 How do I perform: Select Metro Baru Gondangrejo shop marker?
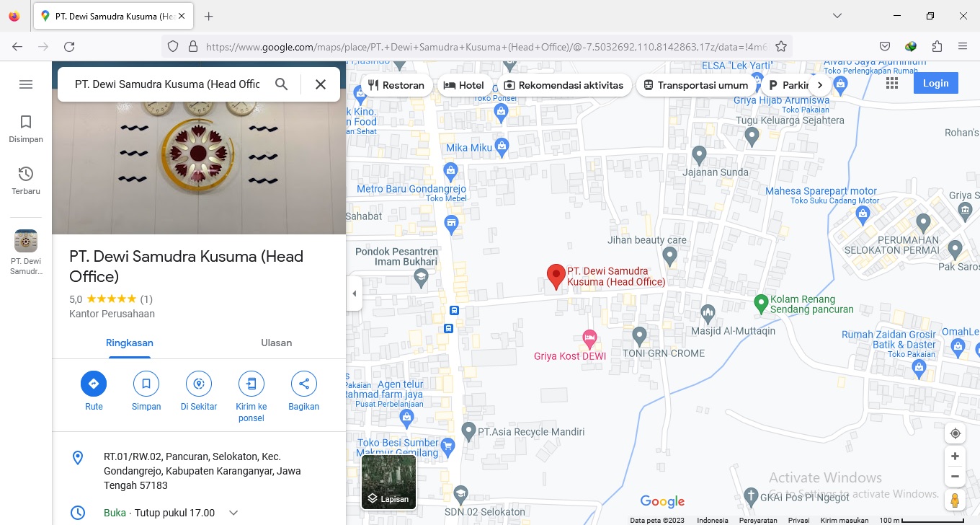(x=451, y=172)
